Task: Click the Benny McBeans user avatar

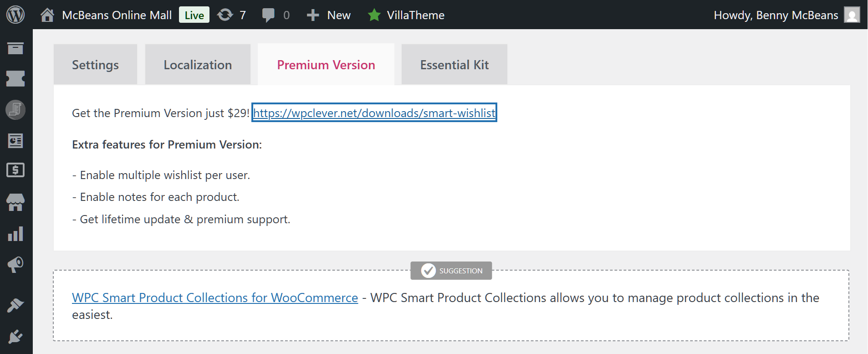Action: [852, 15]
